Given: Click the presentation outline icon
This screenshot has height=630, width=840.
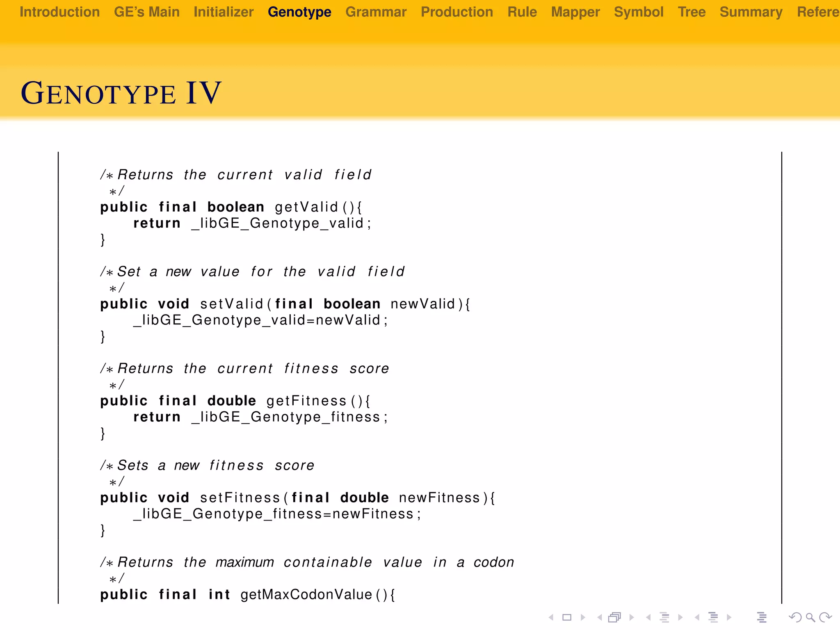Looking at the screenshot, I should (x=762, y=617).
